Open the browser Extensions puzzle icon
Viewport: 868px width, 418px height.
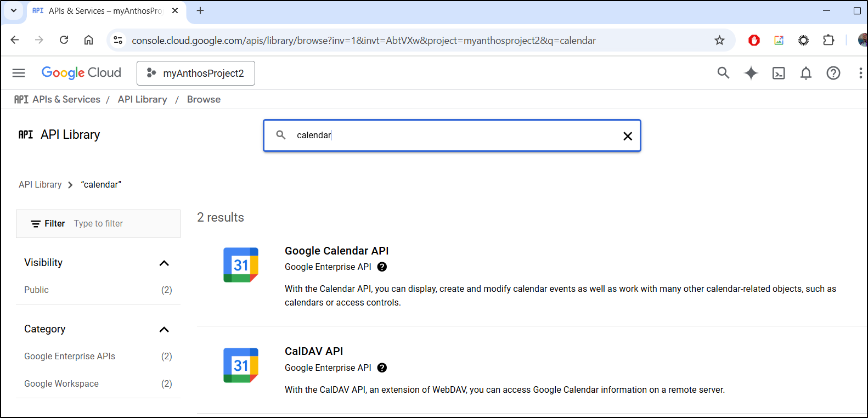(x=828, y=40)
